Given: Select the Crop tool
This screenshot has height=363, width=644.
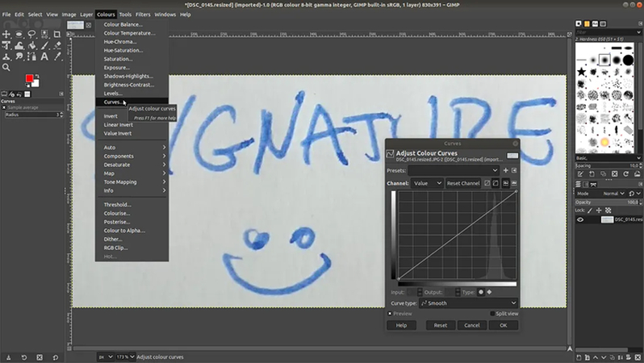Looking at the screenshot, I should [57, 34].
